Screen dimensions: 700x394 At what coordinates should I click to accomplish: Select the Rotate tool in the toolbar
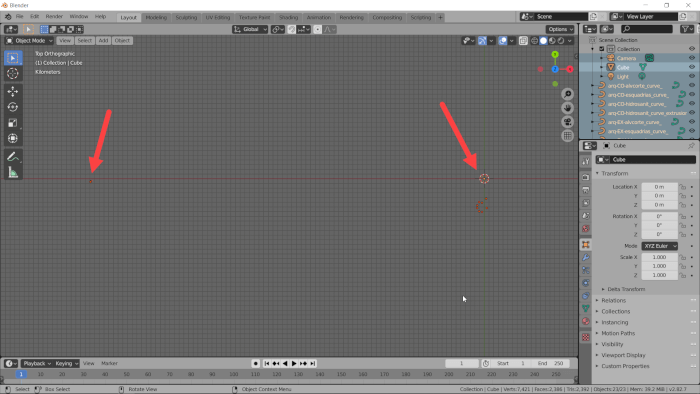coord(12,107)
